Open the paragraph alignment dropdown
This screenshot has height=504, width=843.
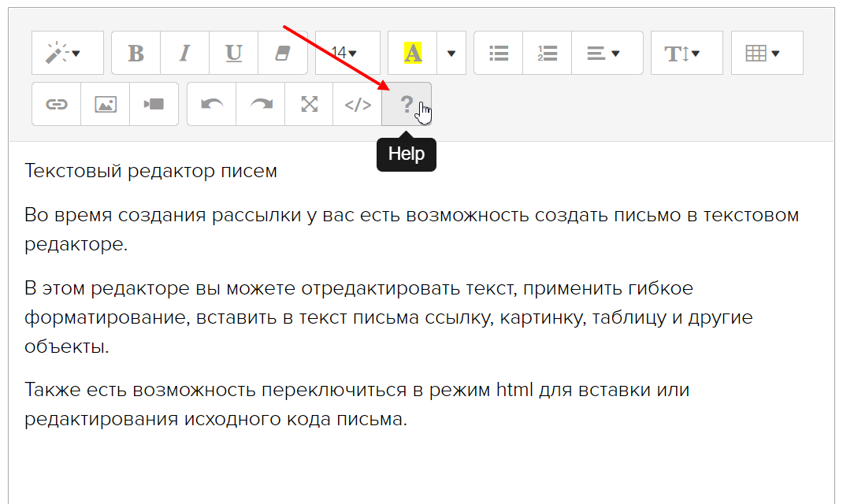(x=606, y=53)
